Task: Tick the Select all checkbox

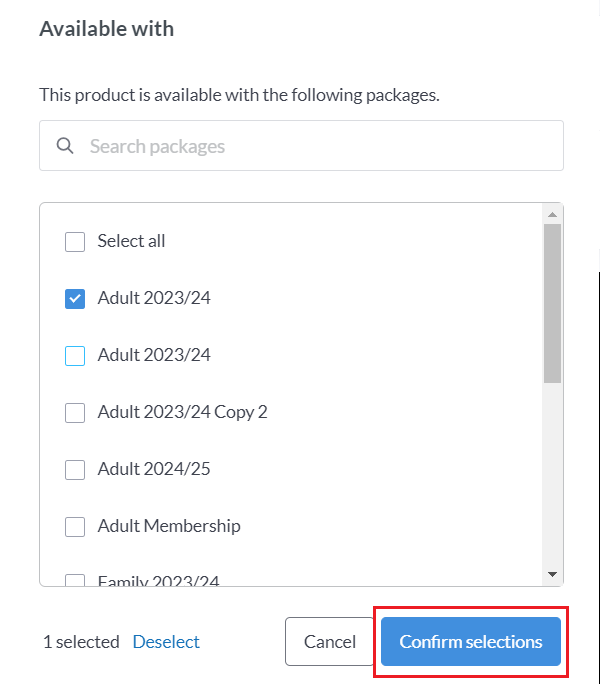Action: tap(75, 241)
